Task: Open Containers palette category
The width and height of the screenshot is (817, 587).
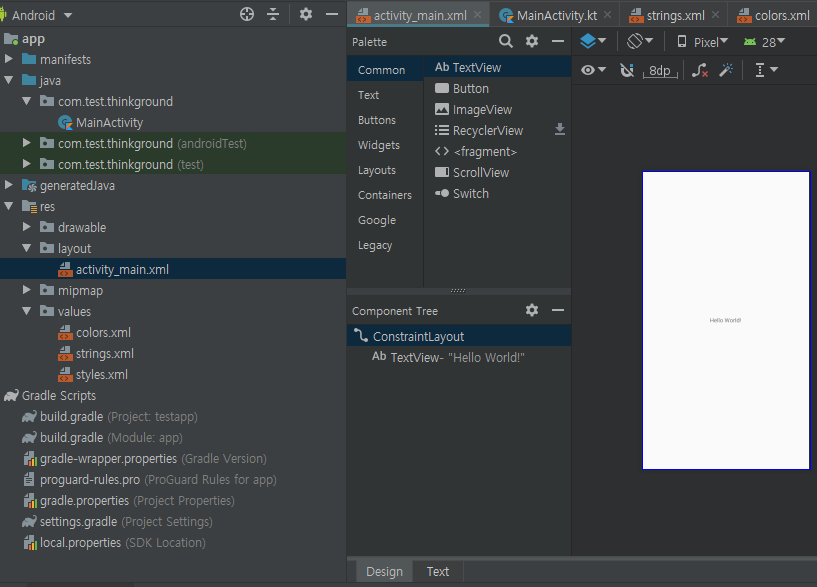Action: point(385,195)
